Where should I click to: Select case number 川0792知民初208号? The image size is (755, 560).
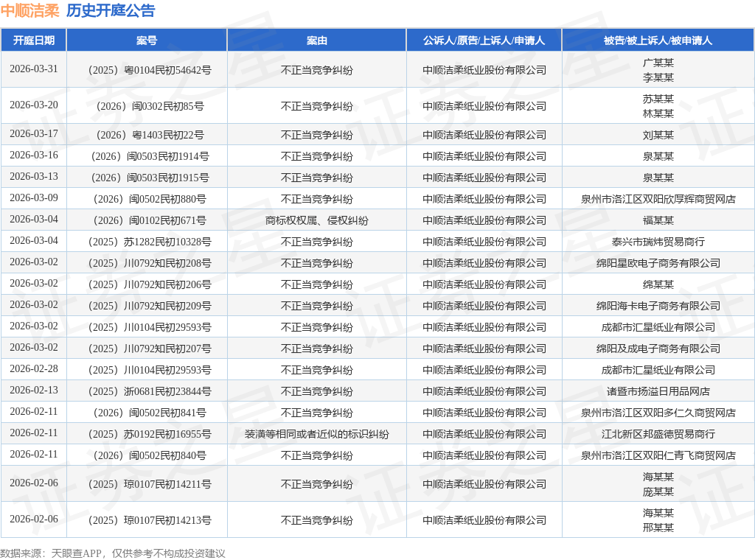(150, 263)
